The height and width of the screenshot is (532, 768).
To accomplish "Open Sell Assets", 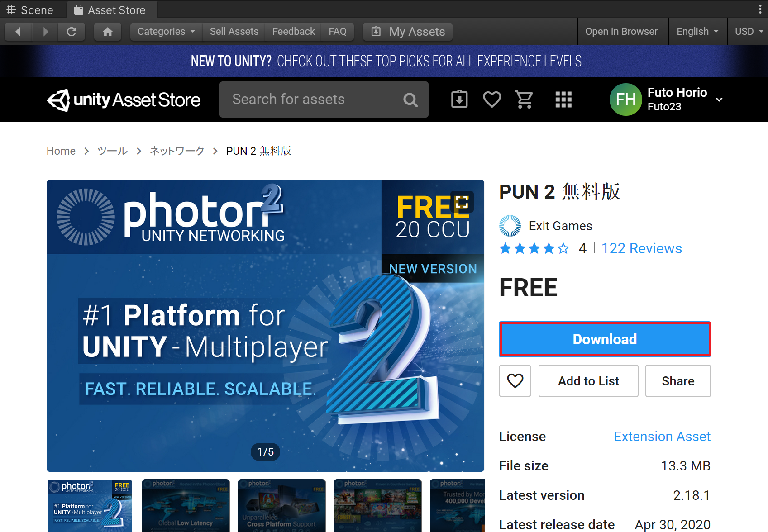I will click(x=234, y=32).
